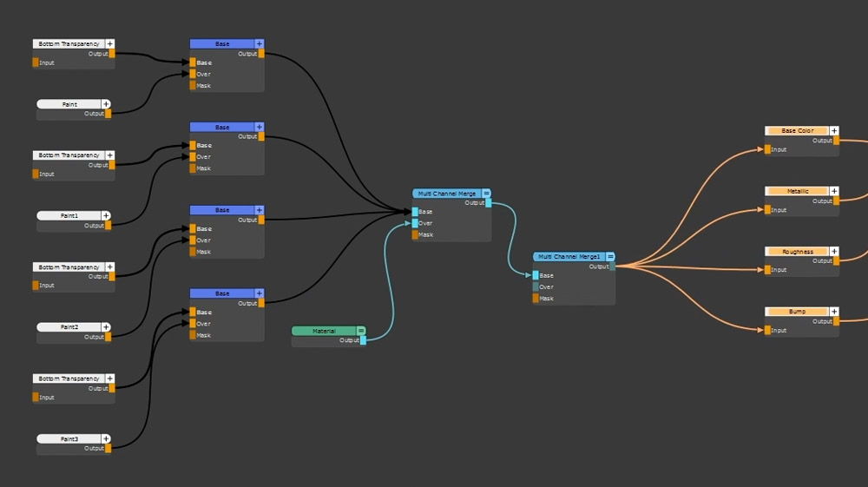Collapse the Material node via its header icon

361,331
